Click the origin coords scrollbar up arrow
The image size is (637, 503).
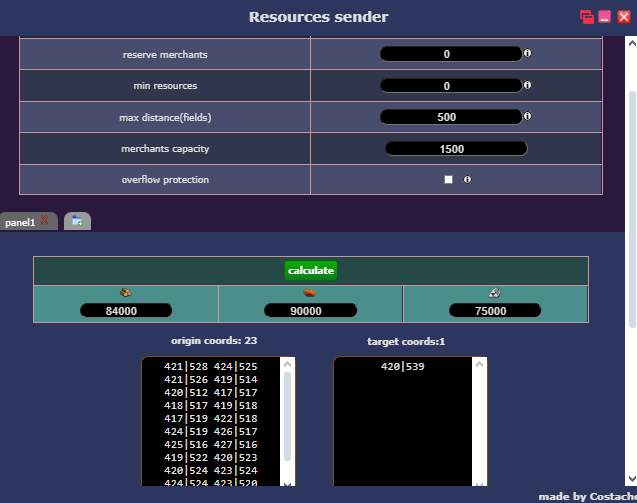(x=288, y=364)
